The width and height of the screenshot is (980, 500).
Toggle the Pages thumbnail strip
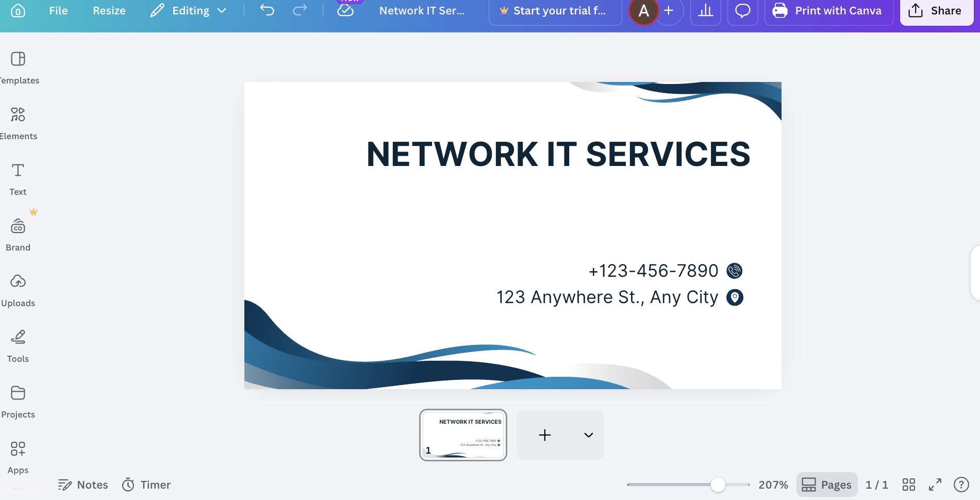(x=826, y=485)
